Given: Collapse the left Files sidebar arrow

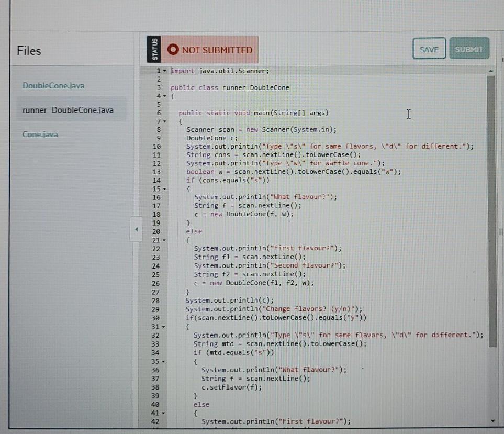Looking at the screenshot, I should (136, 229).
